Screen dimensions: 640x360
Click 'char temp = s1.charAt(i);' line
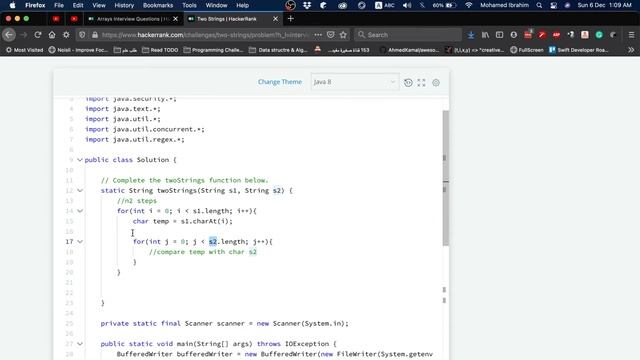click(x=182, y=221)
